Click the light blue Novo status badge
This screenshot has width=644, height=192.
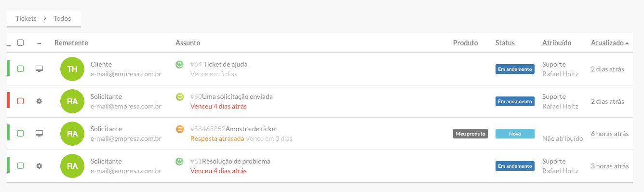click(x=515, y=134)
